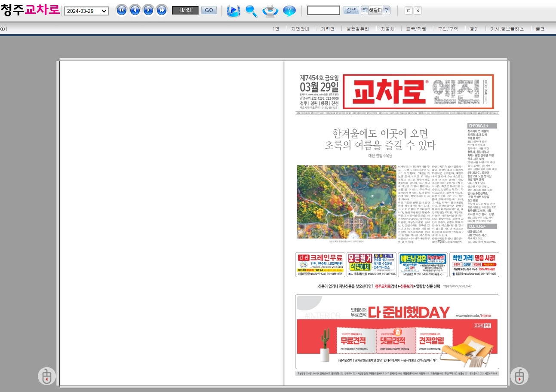Select the 좌 left page view

tap(364, 10)
